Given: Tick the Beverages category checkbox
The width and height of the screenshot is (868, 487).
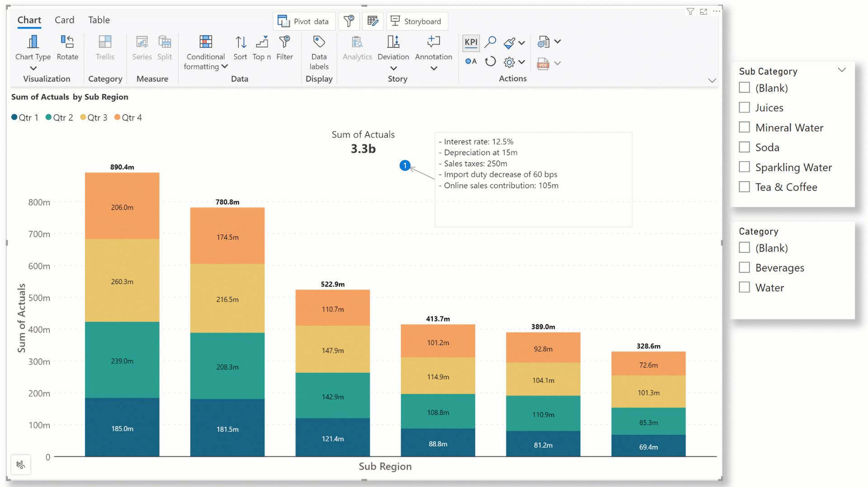Looking at the screenshot, I should click(x=744, y=267).
